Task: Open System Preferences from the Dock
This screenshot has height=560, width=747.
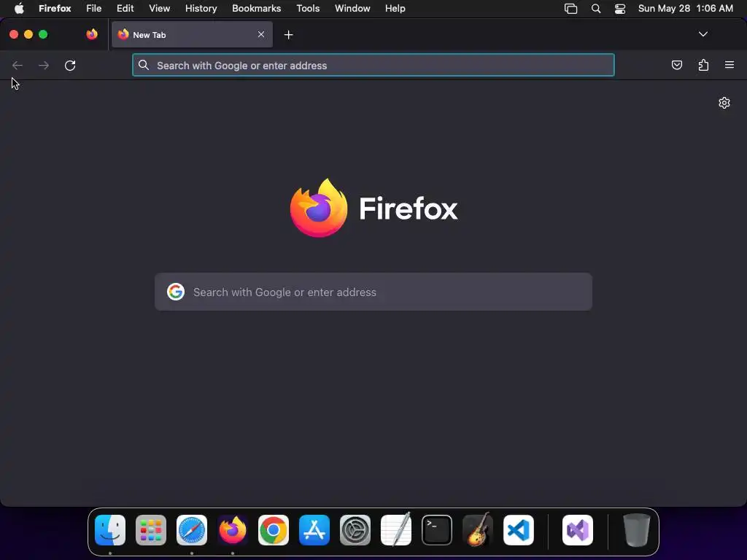Action: click(x=355, y=530)
